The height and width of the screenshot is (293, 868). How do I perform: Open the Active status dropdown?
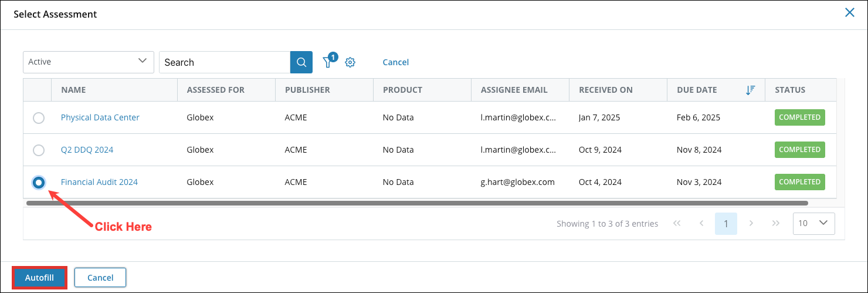[89, 62]
